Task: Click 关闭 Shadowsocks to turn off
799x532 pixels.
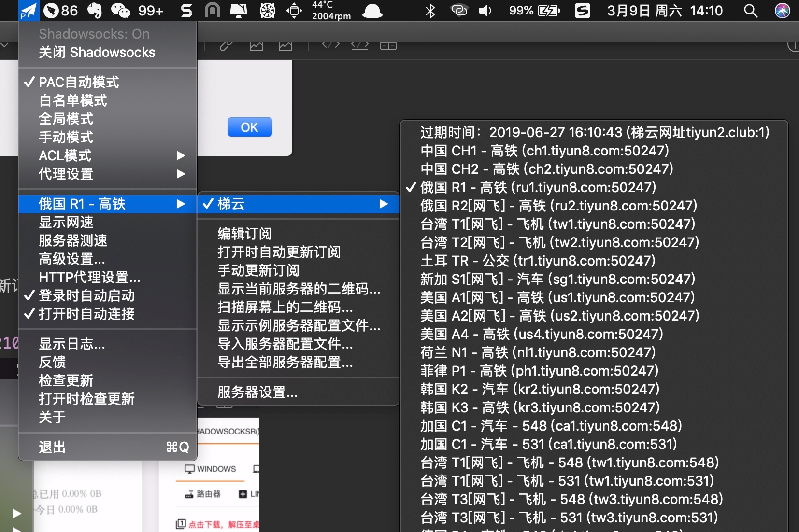Action: click(x=97, y=52)
